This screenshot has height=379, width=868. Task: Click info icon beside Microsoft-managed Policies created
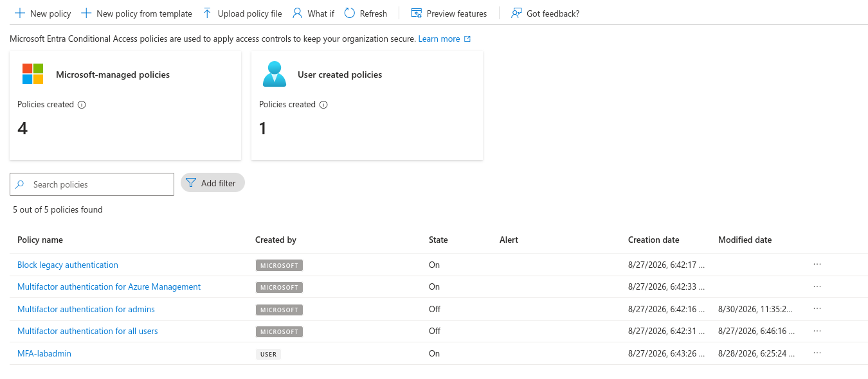(82, 105)
